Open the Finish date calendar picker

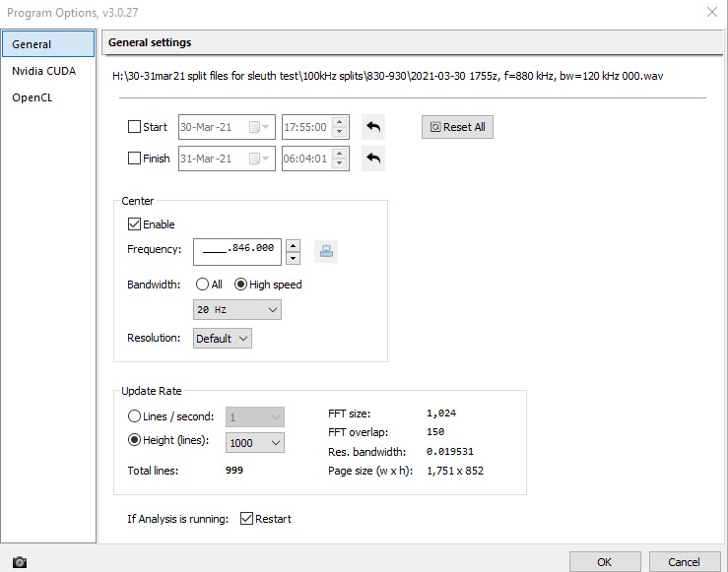click(x=258, y=159)
